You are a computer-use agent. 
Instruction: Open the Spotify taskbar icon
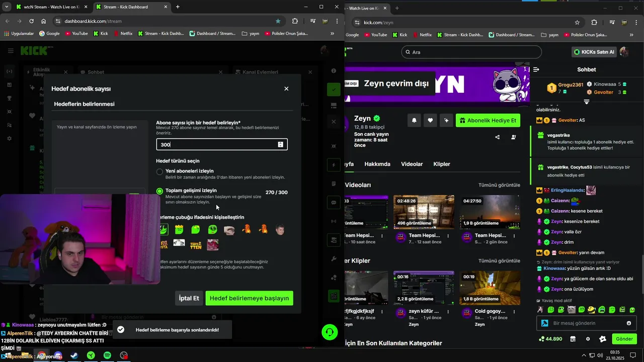[x=107, y=355]
